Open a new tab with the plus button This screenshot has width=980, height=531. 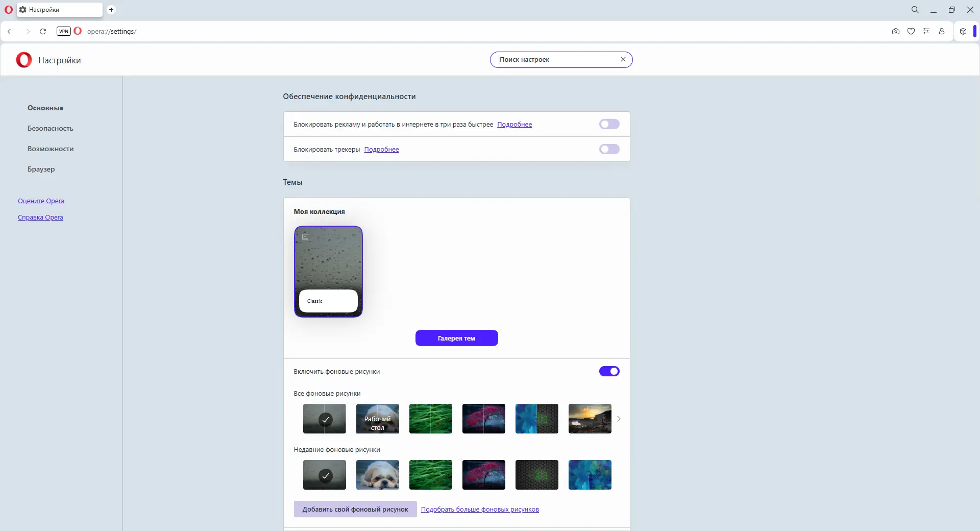point(111,10)
